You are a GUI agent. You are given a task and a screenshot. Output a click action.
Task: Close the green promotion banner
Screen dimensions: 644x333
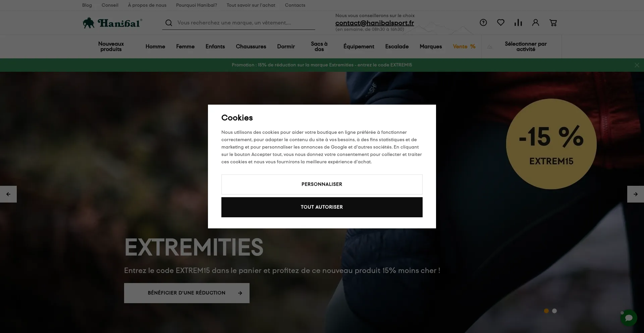(x=637, y=65)
